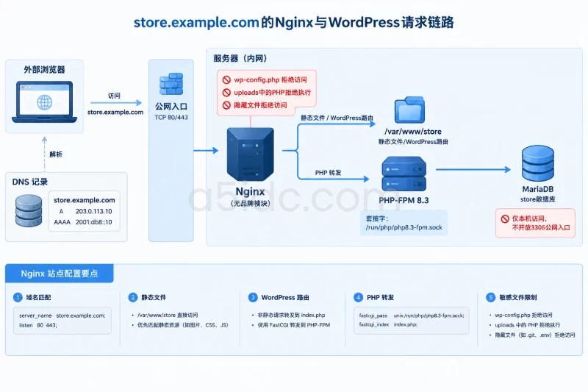Click number 4 circle beside PHP 转发 heading

coord(358,297)
